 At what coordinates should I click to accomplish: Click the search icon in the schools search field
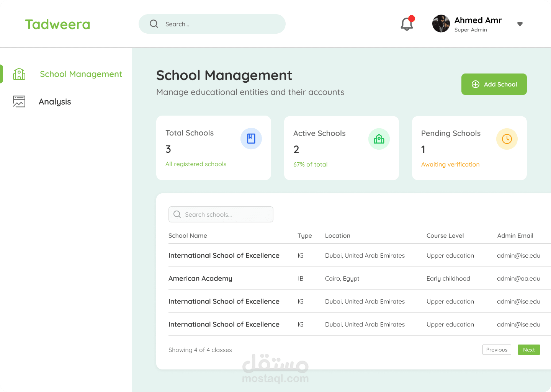[177, 214]
